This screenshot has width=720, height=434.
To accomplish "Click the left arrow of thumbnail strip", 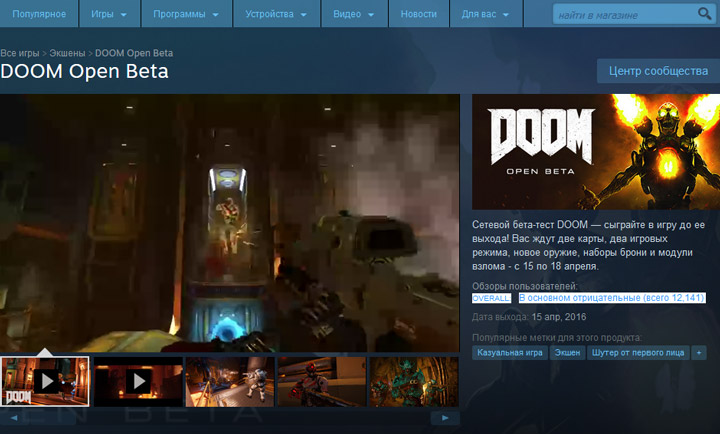I will pyautogui.click(x=14, y=418).
